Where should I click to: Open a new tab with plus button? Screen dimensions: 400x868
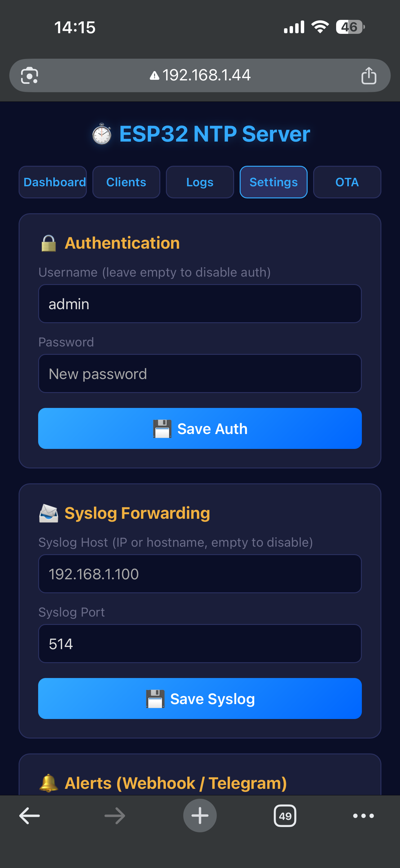200,816
